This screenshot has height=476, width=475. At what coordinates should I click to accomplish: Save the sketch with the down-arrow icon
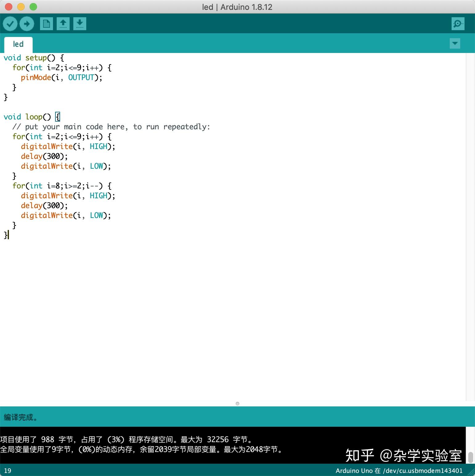click(80, 23)
